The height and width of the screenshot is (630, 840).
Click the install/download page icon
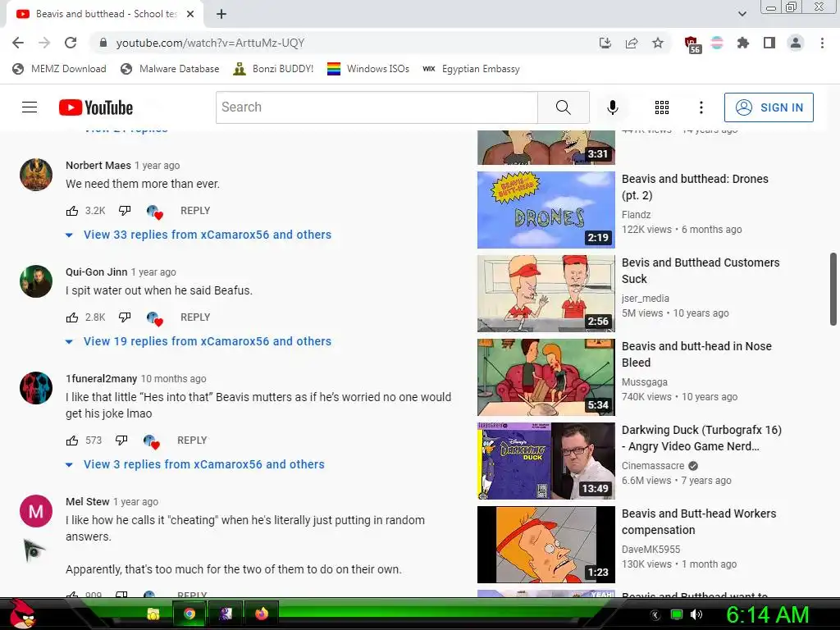(x=605, y=43)
